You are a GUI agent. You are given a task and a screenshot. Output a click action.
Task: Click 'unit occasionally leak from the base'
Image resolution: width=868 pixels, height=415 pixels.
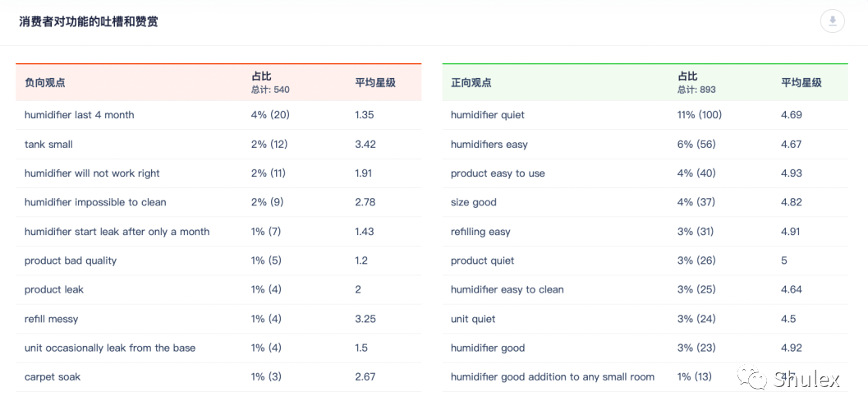point(109,348)
